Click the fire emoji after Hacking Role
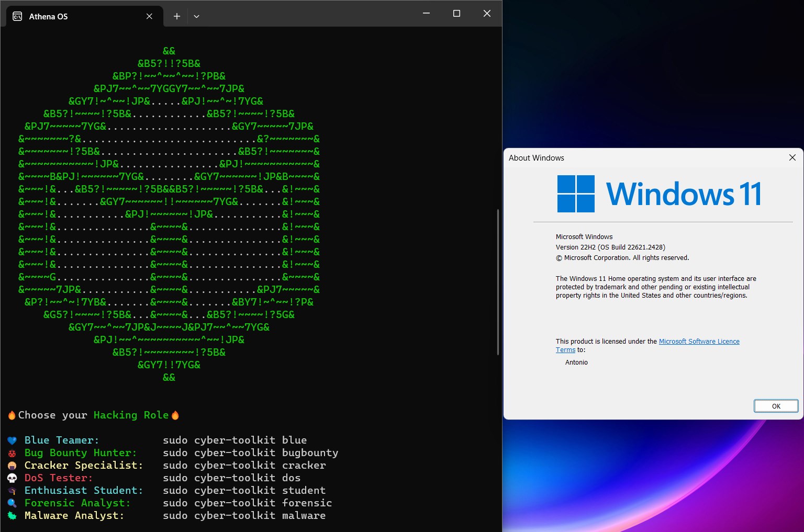 point(174,415)
